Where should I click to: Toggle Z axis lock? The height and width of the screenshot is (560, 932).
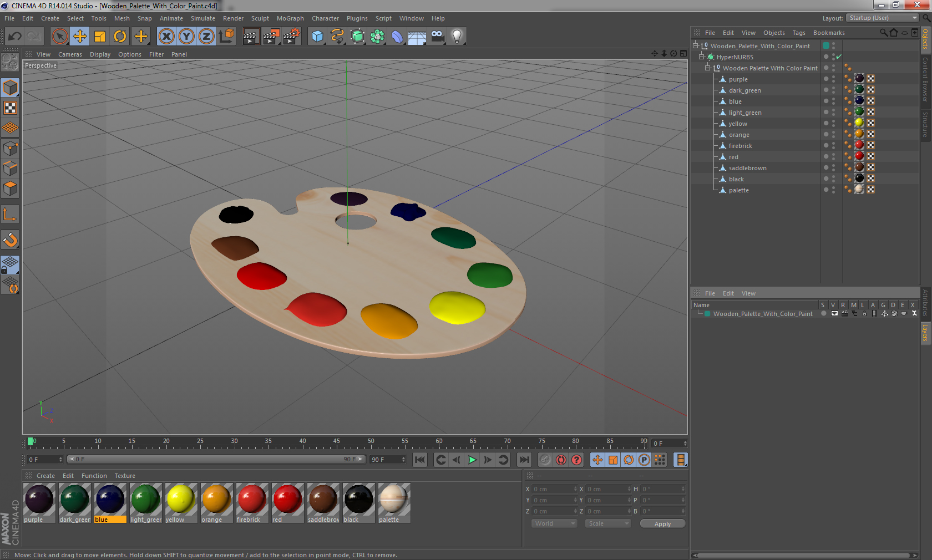coord(206,37)
